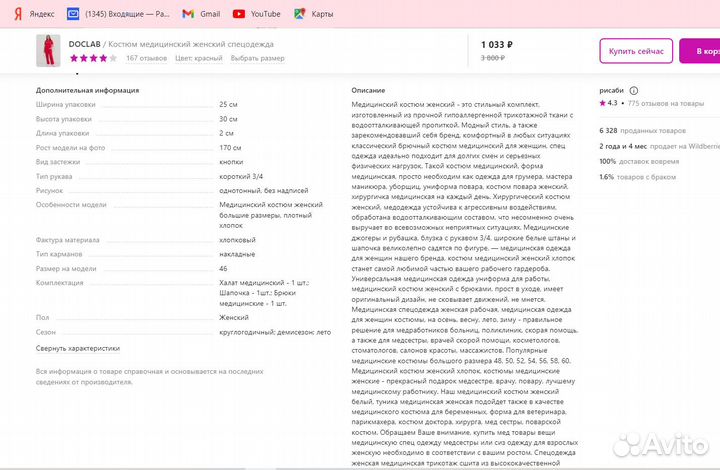The image size is (720, 470).
Task: Click the seller info icon next to рисаби
Action: point(635,90)
